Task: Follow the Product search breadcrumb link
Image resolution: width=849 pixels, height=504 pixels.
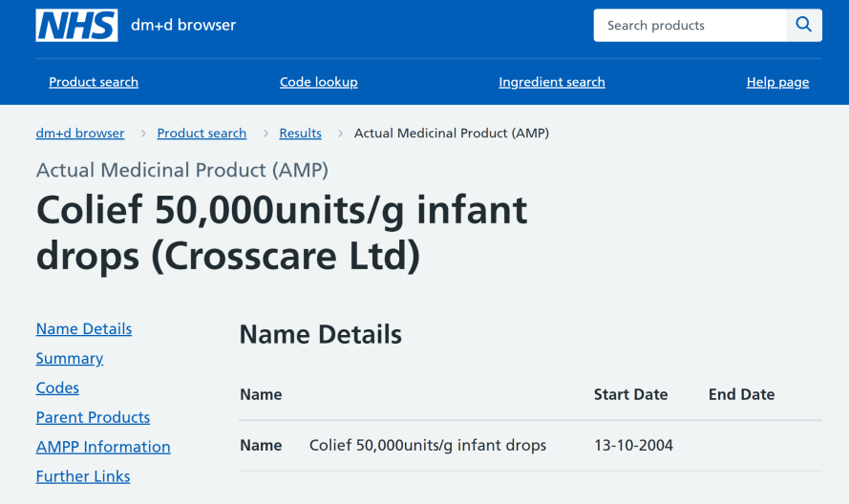Action: [202, 133]
